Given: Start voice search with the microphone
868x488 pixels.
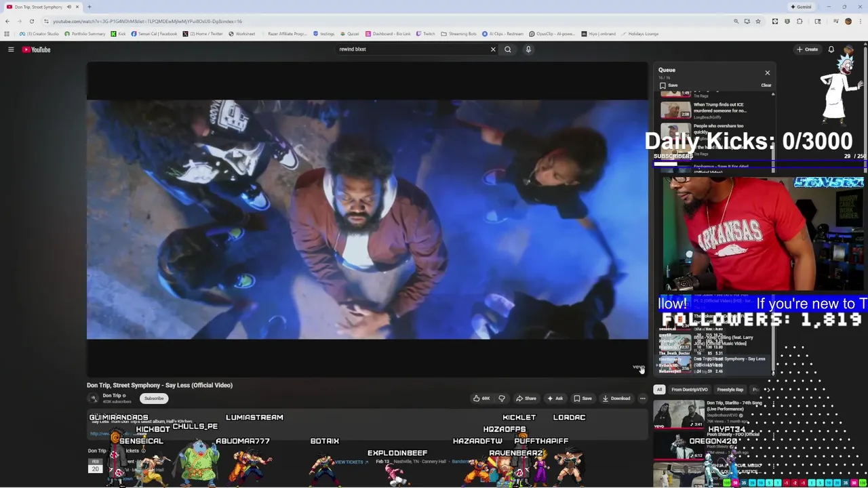Looking at the screenshot, I should (528, 49).
